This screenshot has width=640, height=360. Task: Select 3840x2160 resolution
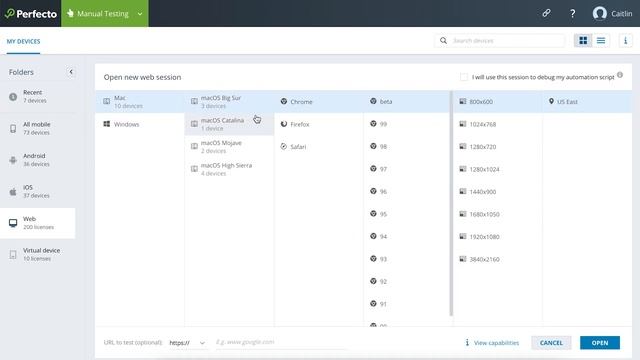pyautogui.click(x=498, y=259)
